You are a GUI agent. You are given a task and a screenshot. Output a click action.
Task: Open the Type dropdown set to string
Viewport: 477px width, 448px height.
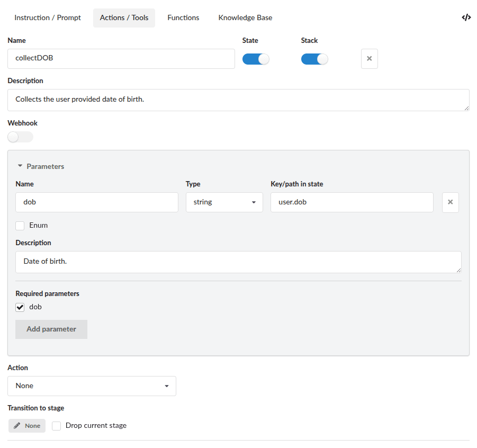click(224, 202)
